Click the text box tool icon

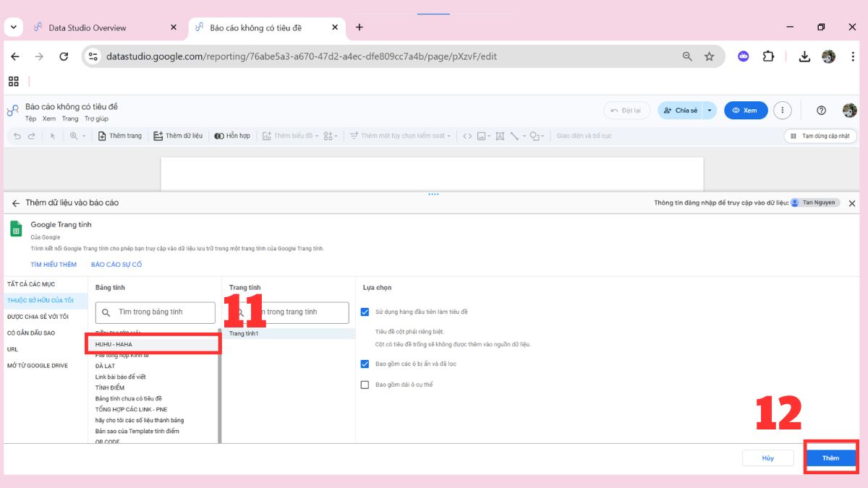click(x=500, y=136)
